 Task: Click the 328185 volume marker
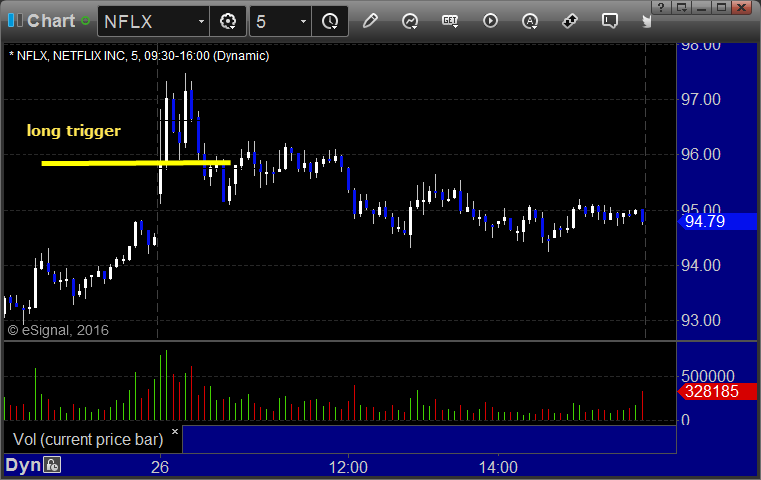click(x=716, y=391)
